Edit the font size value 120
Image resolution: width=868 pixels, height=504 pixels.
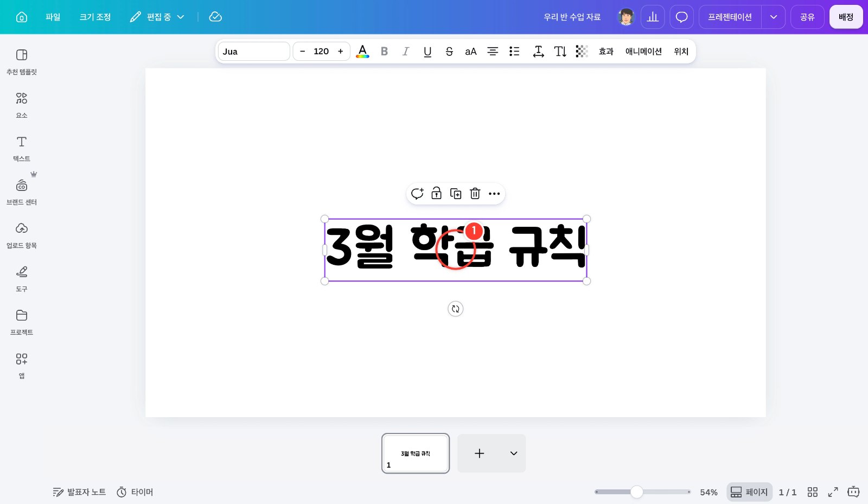tap(321, 52)
